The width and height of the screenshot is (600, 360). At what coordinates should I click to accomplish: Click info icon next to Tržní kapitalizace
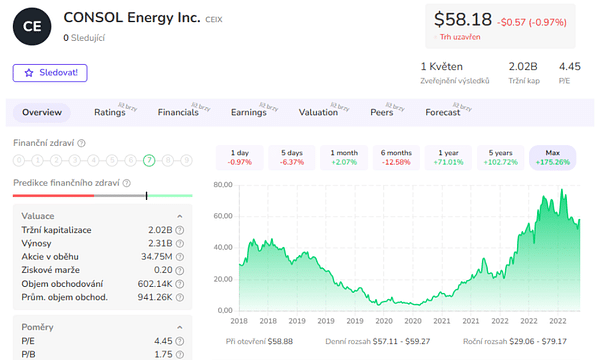click(179, 230)
